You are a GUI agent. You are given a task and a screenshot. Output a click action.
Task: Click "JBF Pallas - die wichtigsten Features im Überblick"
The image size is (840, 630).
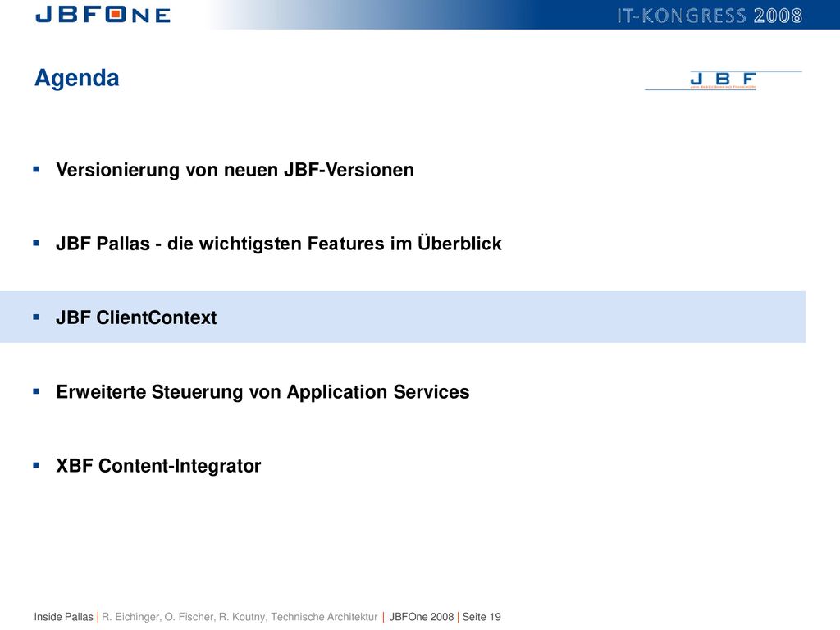pyautogui.click(x=279, y=244)
